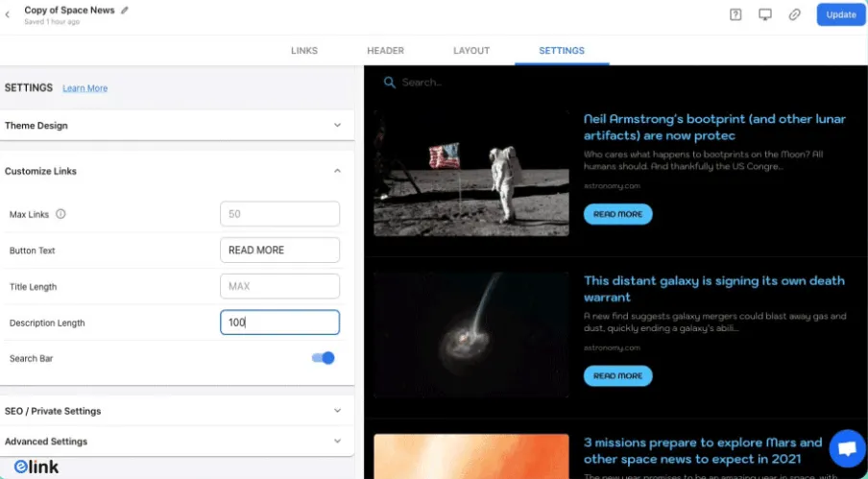
Task: Click the back arrow icon
Action: (x=7, y=15)
